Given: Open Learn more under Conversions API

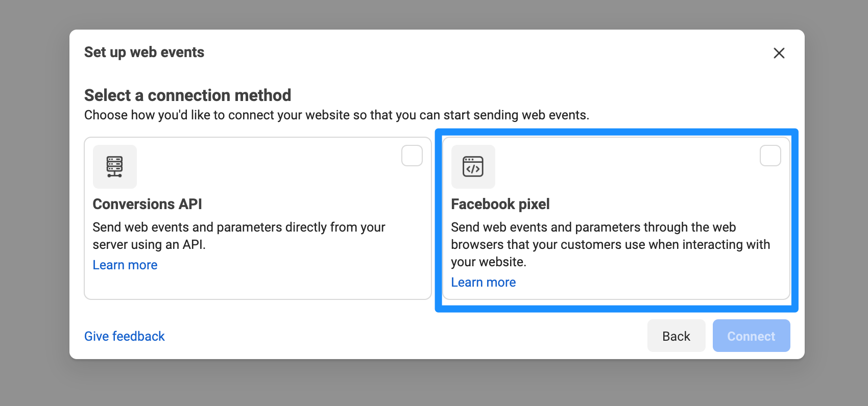Looking at the screenshot, I should [125, 265].
